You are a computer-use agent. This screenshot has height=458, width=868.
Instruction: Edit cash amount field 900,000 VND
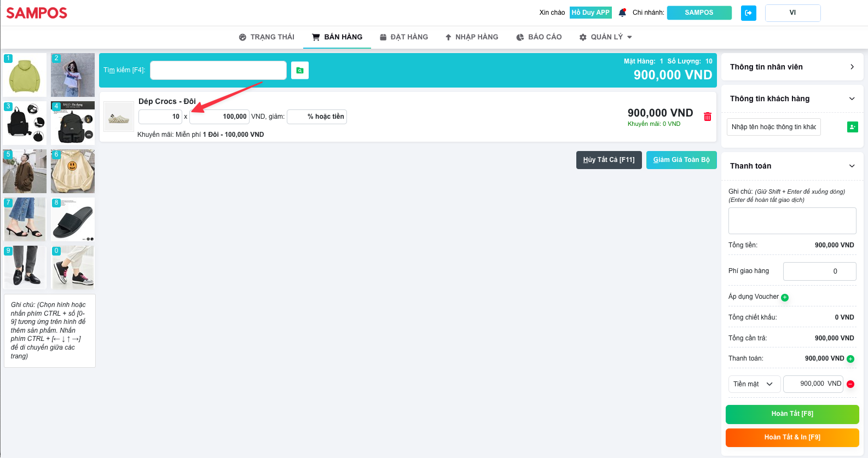[x=813, y=384]
